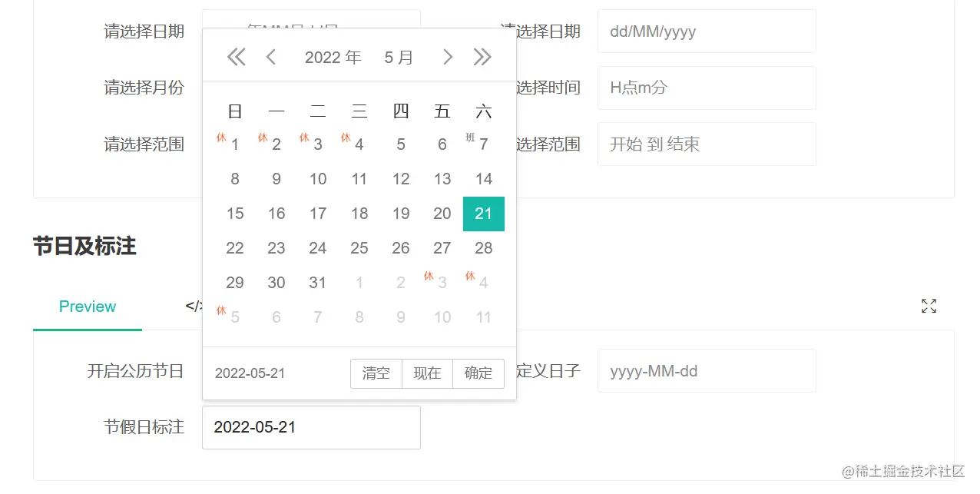The image size is (980, 494).
Task: Select date 22 in calendar
Action: pyautogui.click(x=235, y=248)
